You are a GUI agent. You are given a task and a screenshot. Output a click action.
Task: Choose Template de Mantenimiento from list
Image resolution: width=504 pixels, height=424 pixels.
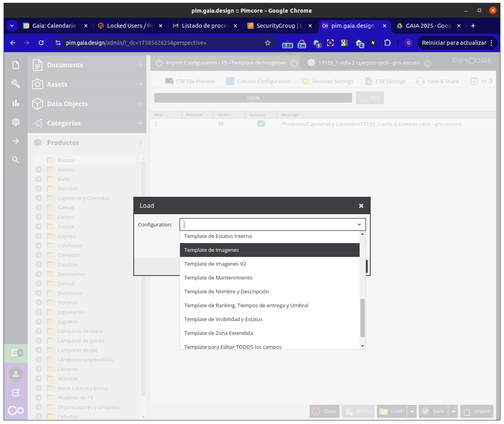tap(218, 278)
